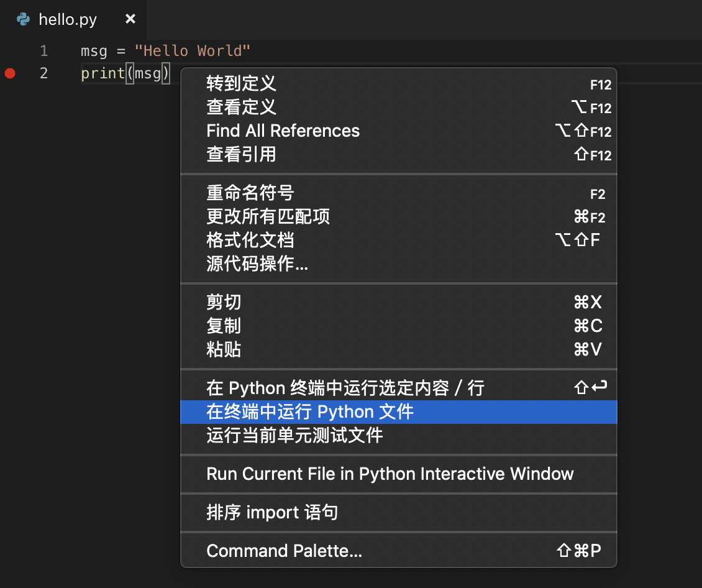Choose 格式化文档 from the menu
Screen dimensions: 702x588
pyautogui.click(x=398, y=240)
